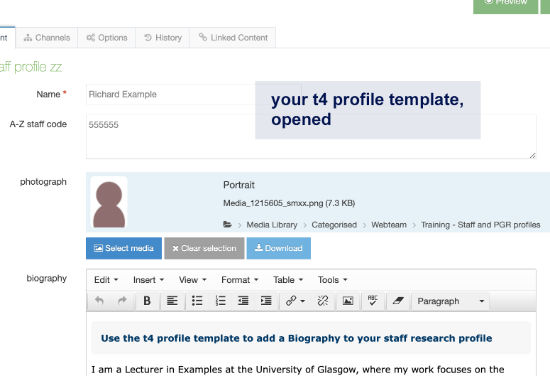
Task: Click Training - Staff and PGR profiles breadcrumb
Action: (x=481, y=225)
